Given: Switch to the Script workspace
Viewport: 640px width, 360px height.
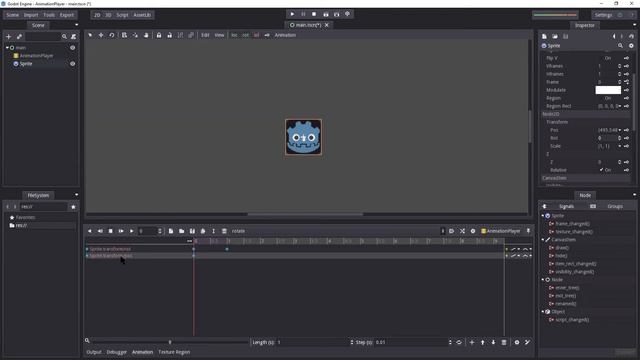Looking at the screenshot, I should (122, 15).
